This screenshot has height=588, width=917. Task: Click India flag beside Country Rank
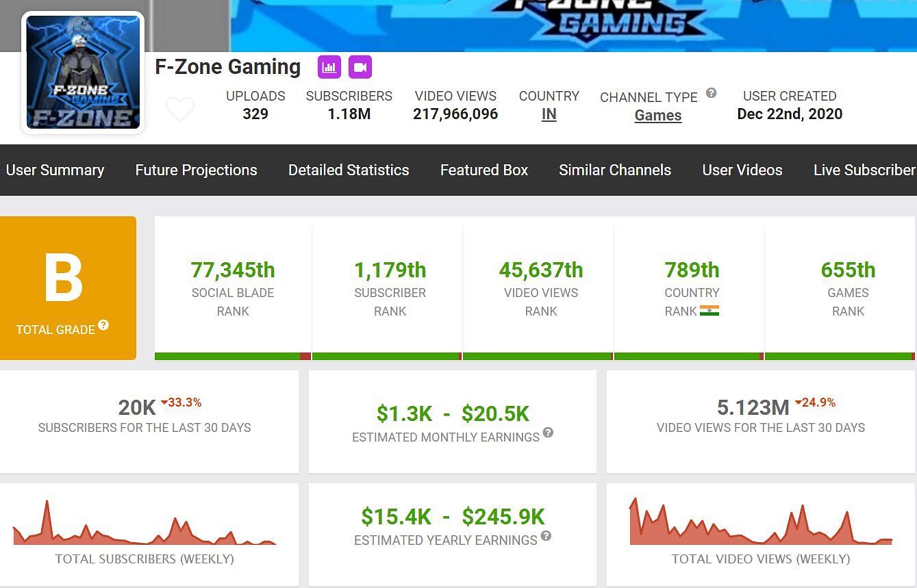click(x=709, y=311)
